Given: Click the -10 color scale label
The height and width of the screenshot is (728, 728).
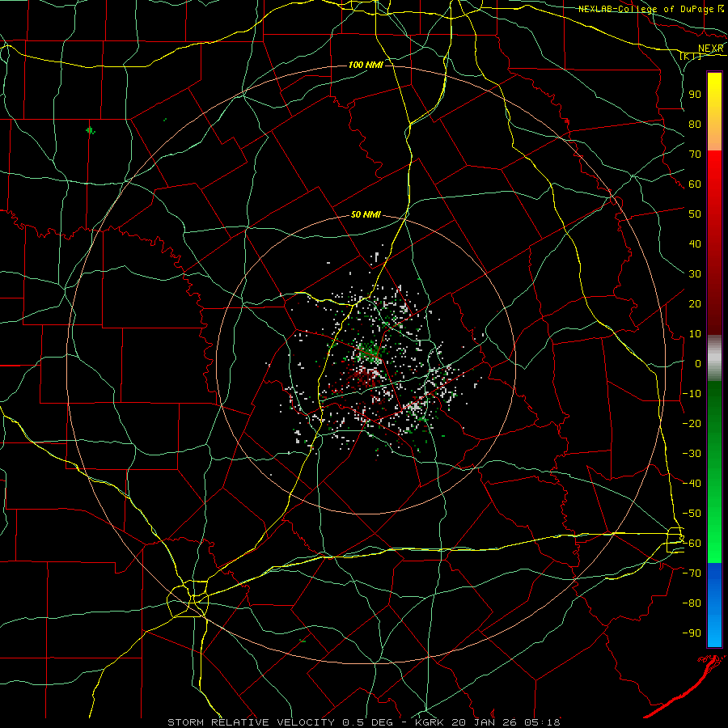Looking at the screenshot, I should click(x=692, y=394).
